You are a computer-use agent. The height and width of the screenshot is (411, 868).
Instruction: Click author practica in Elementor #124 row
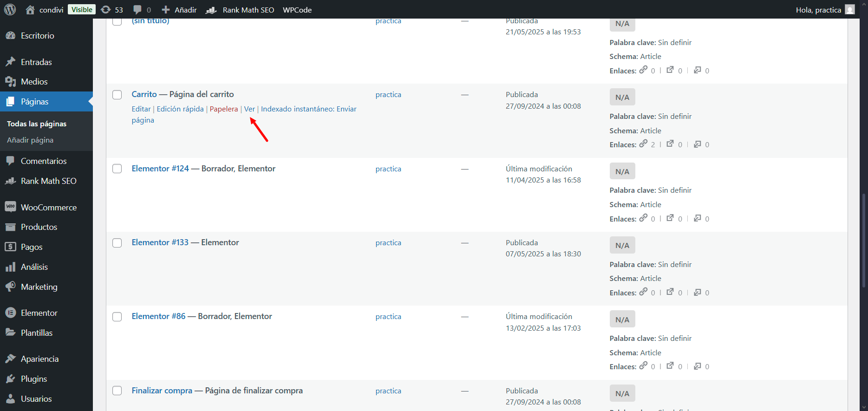point(388,169)
